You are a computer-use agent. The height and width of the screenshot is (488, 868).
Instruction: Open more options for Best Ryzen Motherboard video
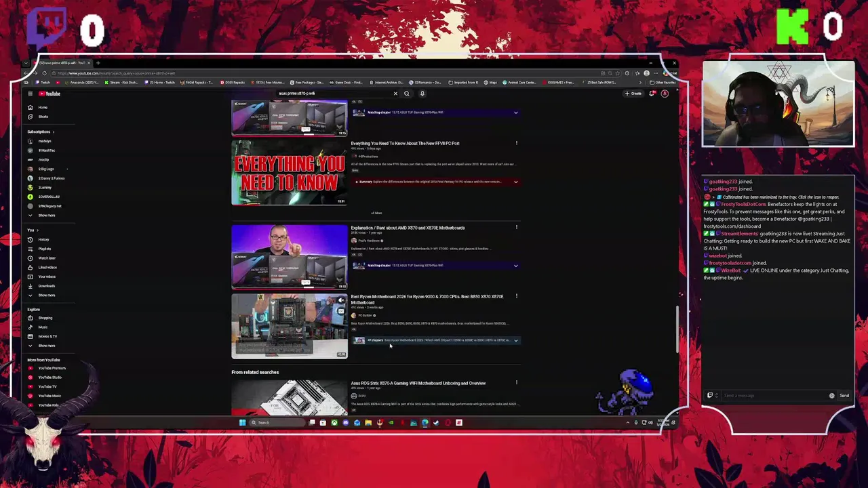[x=516, y=296]
